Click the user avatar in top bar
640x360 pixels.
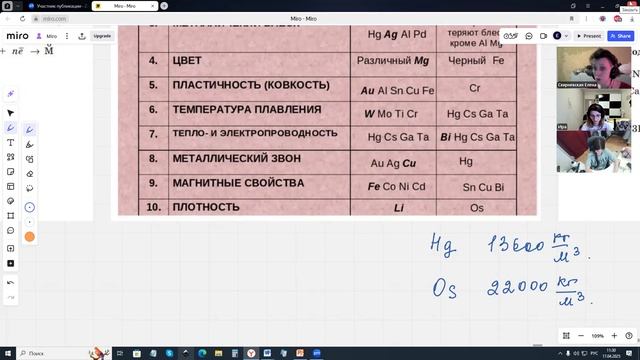557,36
